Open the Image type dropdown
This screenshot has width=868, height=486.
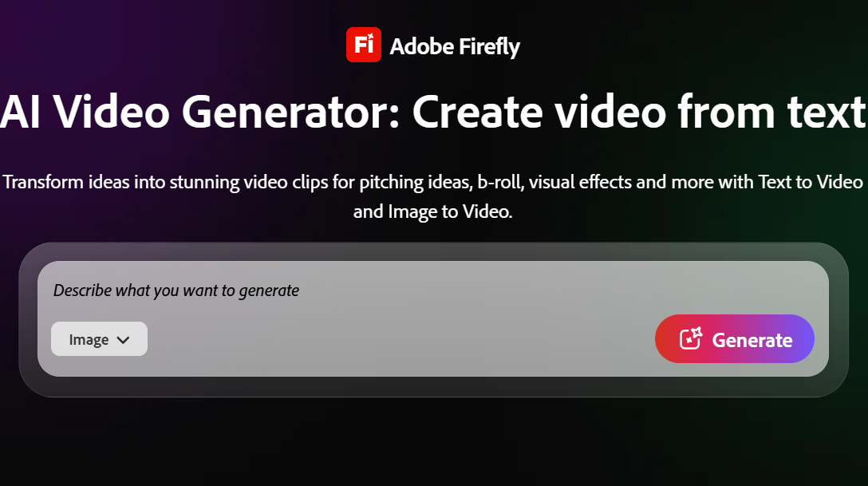[x=99, y=338]
